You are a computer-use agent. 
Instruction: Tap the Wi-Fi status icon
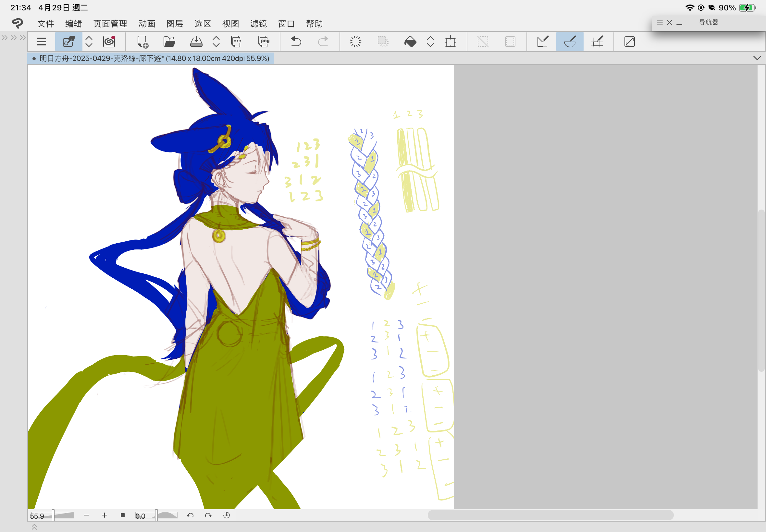pos(690,8)
